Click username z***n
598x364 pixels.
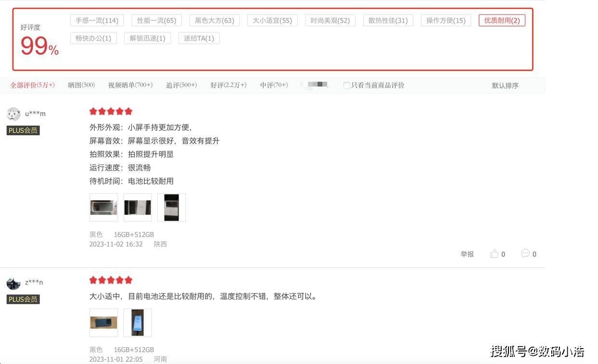click(34, 282)
